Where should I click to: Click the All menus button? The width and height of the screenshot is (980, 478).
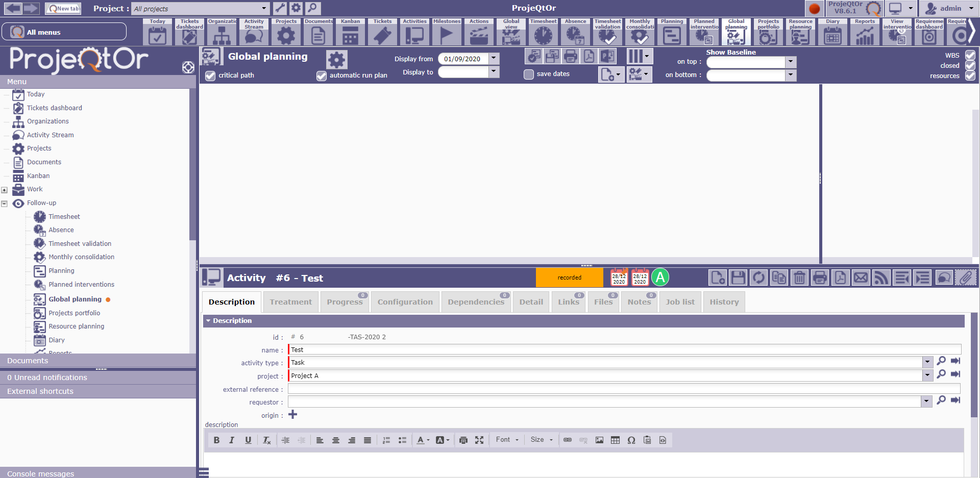click(64, 32)
